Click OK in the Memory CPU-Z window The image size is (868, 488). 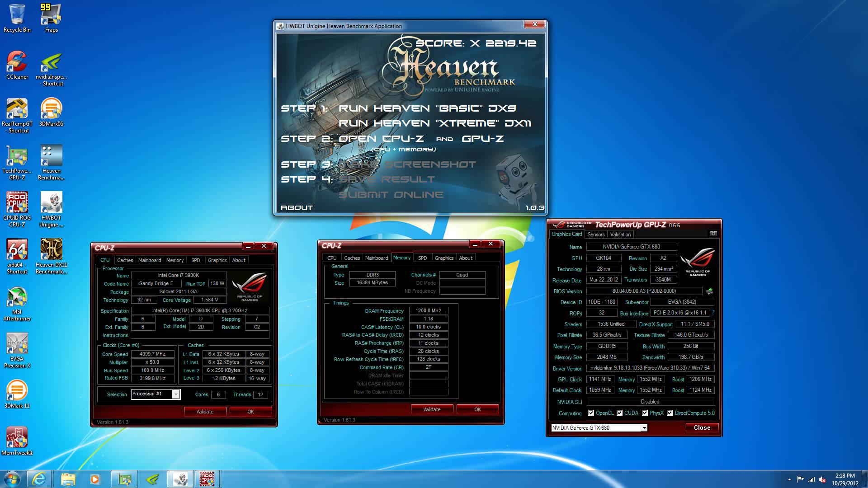[x=477, y=409]
